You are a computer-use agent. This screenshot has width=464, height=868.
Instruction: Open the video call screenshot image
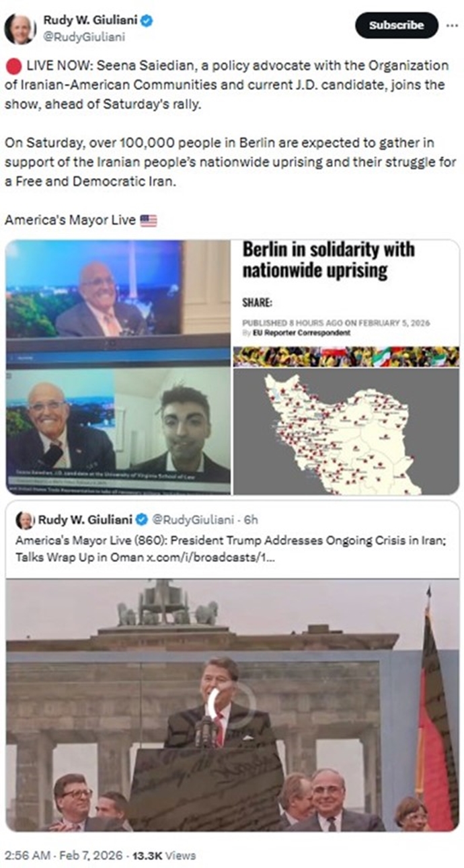(118, 367)
